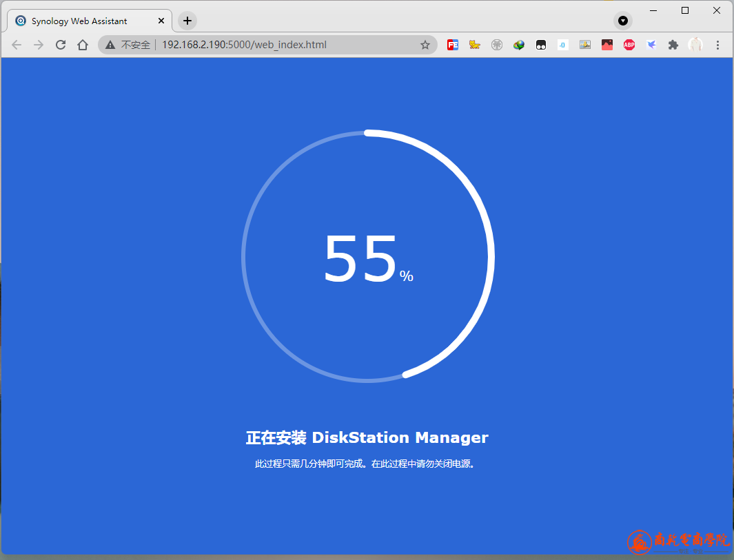The height and width of the screenshot is (560, 734).
Task: Open the Chrome three-dot menu
Action: coord(717,45)
